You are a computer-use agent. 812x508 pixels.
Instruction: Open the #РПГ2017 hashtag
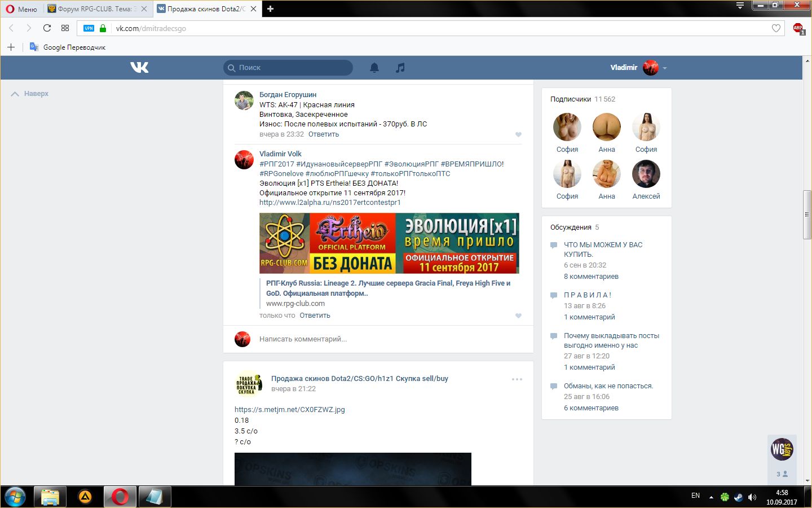(x=277, y=164)
